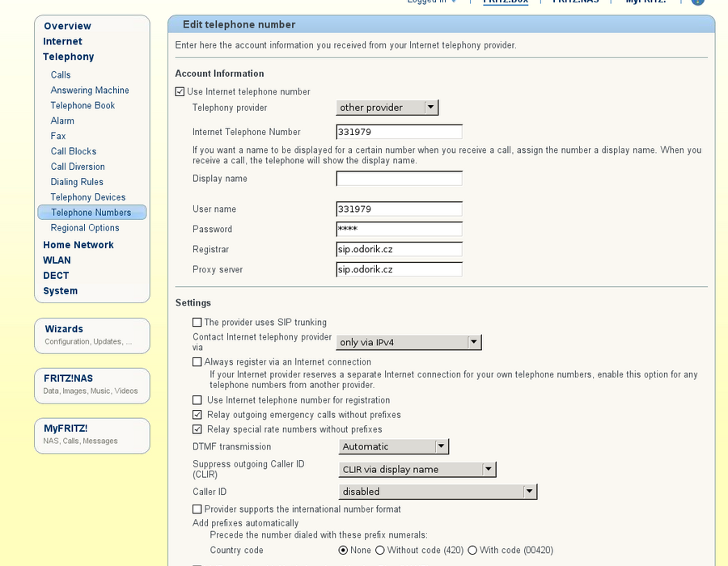Open the Call Diversion settings
The height and width of the screenshot is (566, 728).
[x=78, y=167]
